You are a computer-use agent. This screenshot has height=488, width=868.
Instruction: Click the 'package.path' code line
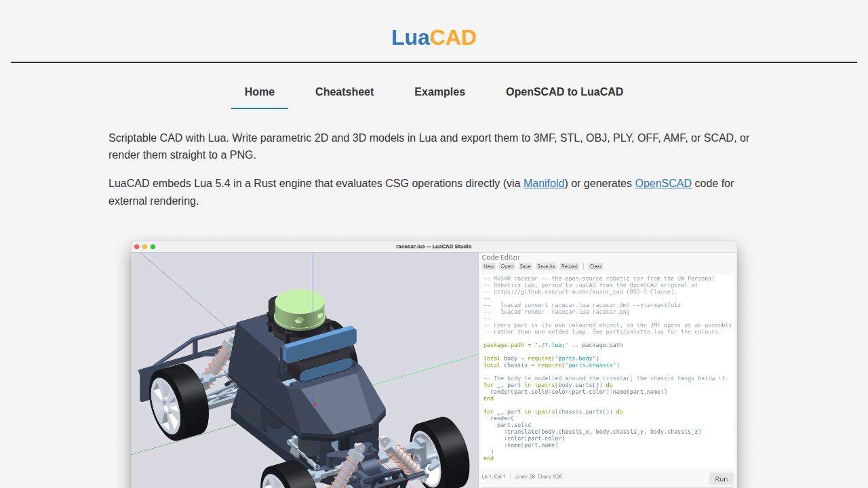point(553,345)
